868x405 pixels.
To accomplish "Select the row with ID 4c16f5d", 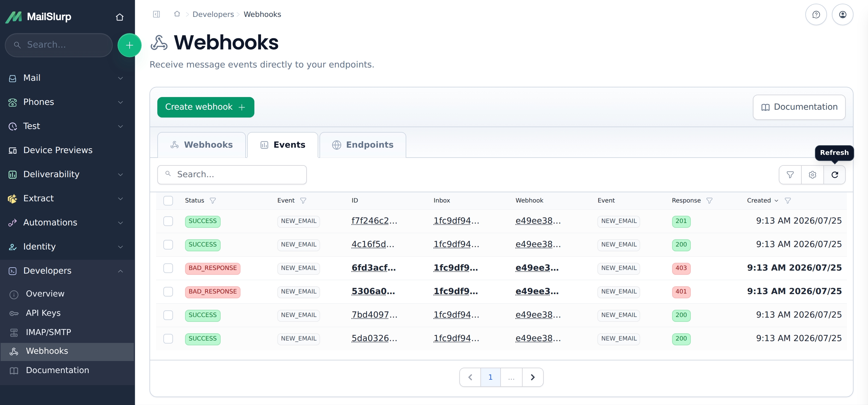I will (168, 245).
